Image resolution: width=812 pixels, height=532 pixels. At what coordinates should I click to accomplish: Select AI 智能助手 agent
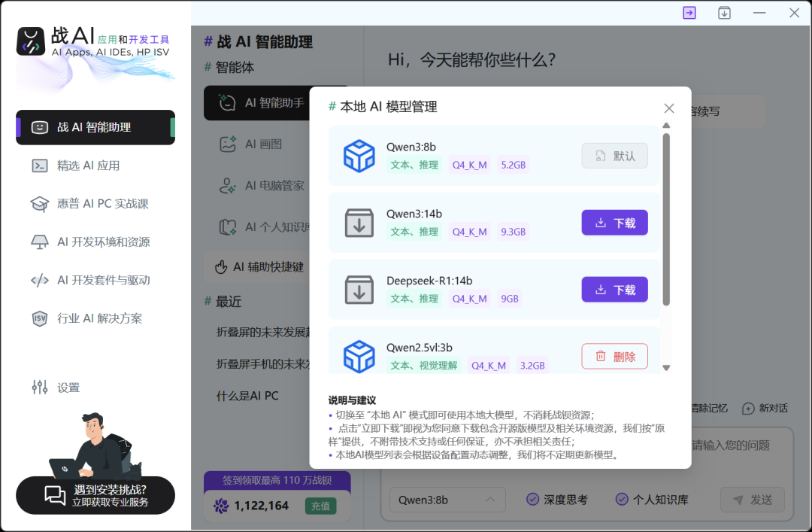257,102
